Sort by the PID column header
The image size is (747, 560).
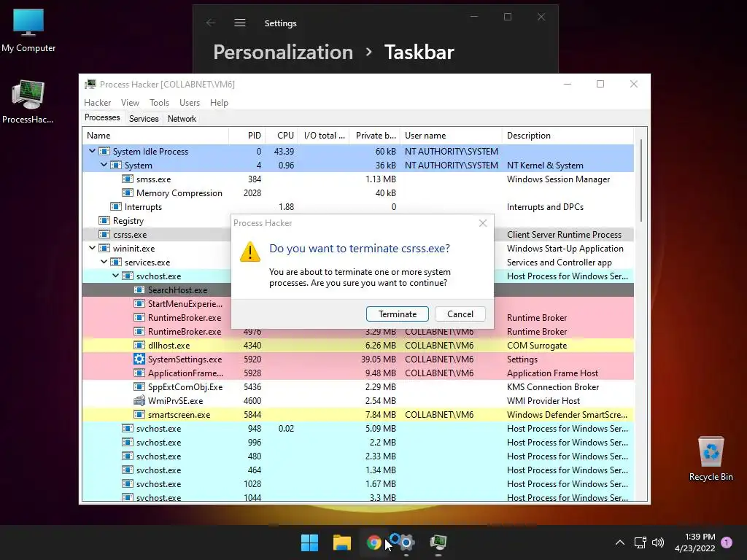(x=247, y=135)
